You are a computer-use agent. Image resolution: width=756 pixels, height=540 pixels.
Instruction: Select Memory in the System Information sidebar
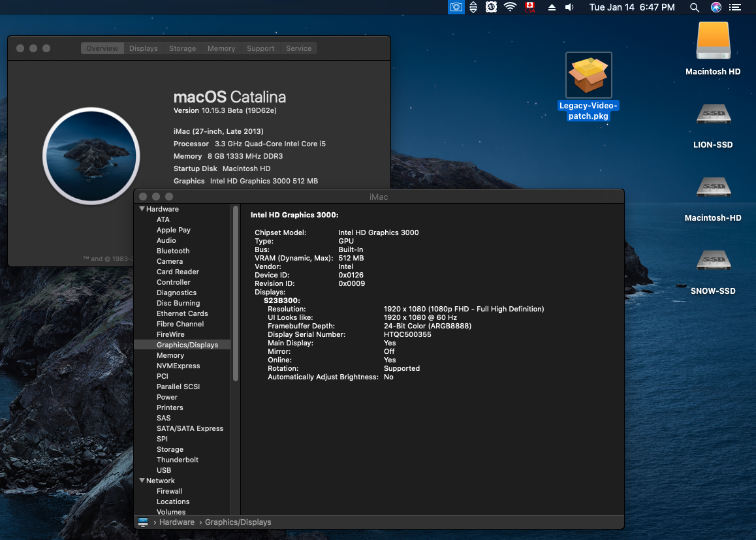click(x=170, y=355)
